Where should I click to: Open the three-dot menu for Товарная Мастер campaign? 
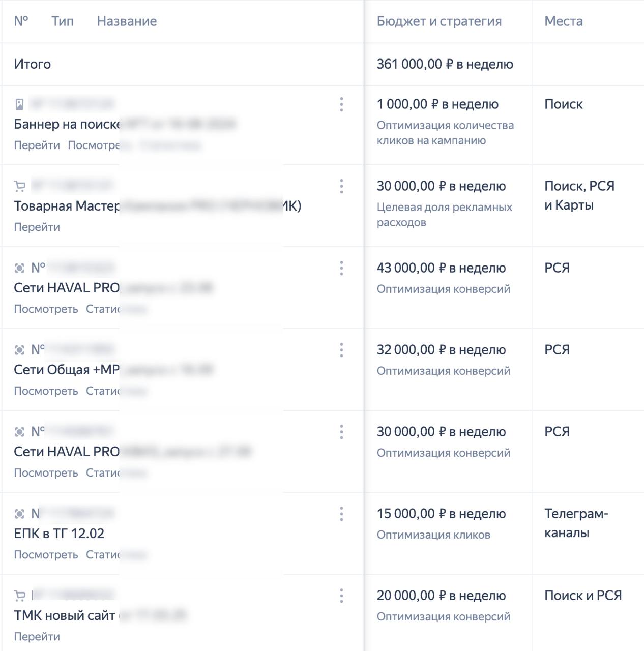pyautogui.click(x=341, y=186)
